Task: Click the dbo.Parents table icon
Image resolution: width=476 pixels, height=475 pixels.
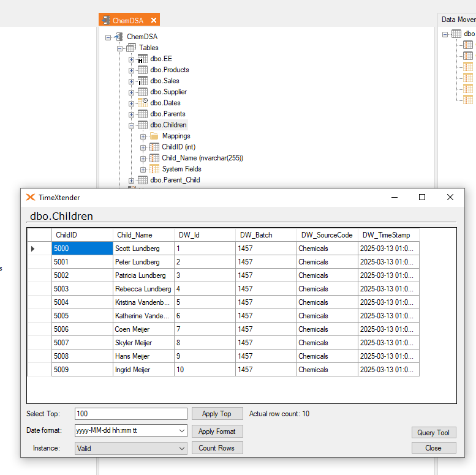Action: [143, 114]
